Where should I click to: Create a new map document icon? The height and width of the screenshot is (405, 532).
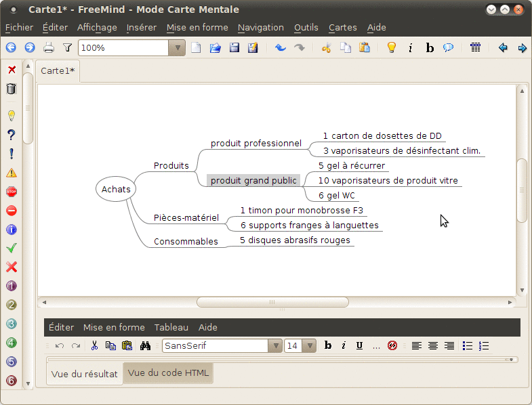point(196,47)
